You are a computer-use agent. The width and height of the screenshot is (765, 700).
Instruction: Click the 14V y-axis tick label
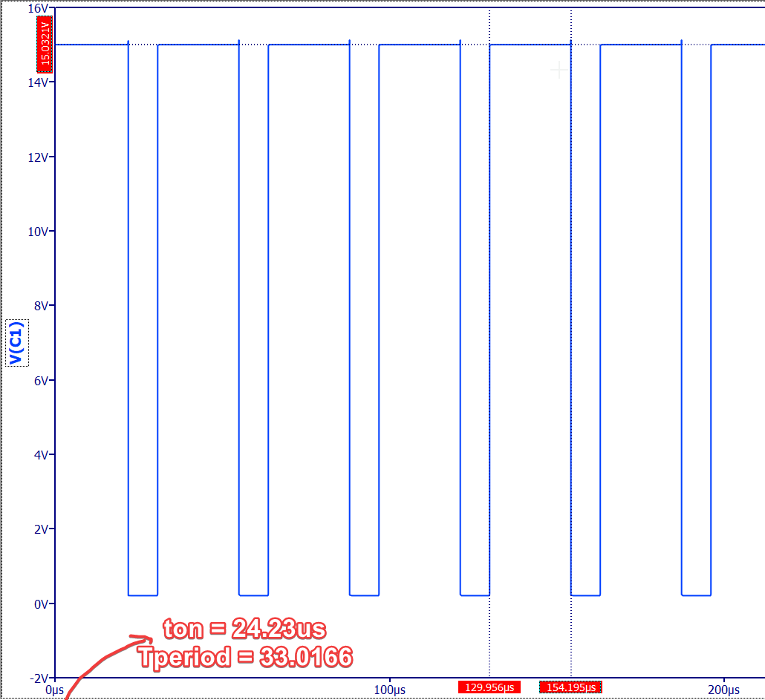(x=37, y=82)
